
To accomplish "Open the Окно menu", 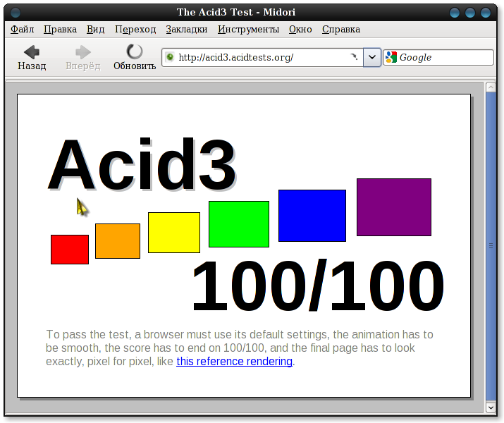I will pyautogui.click(x=300, y=29).
